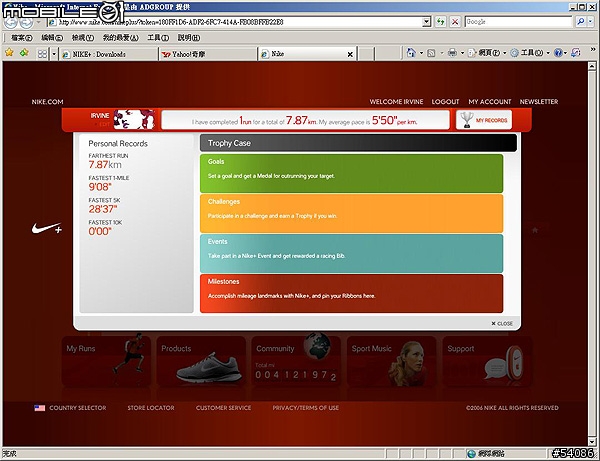Switch to the NIKE+ : Downloads tab
Screen dimensions: 600x461
(109, 54)
